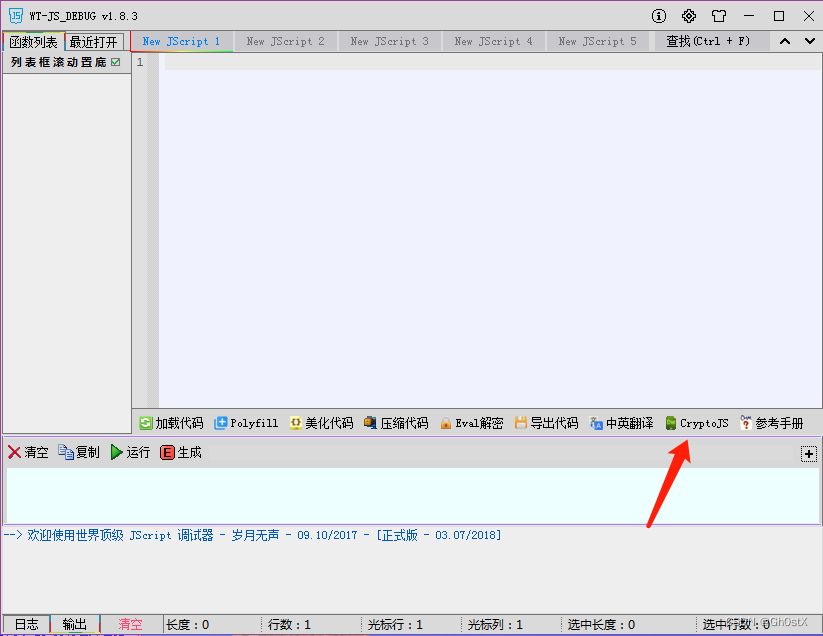This screenshot has width=823, height=636.
Task: Toggle 列表框滚动置底 checkbox
Action: pyautogui.click(x=115, y=62)
